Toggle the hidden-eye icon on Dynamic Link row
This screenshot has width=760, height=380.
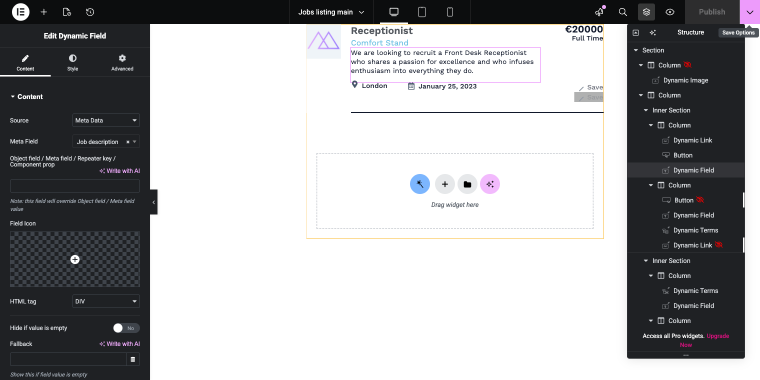718,245
